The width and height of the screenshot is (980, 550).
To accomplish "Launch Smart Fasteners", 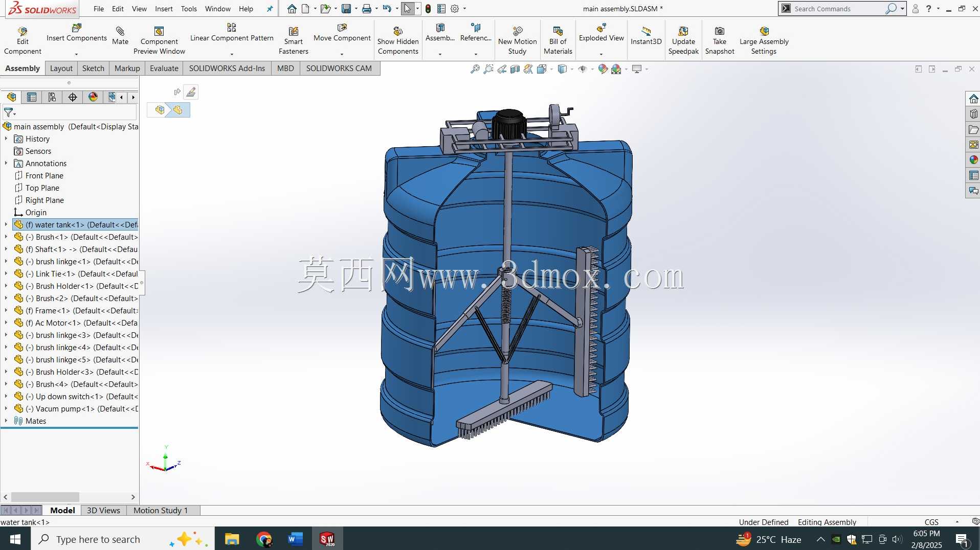I will pos(294,40).
